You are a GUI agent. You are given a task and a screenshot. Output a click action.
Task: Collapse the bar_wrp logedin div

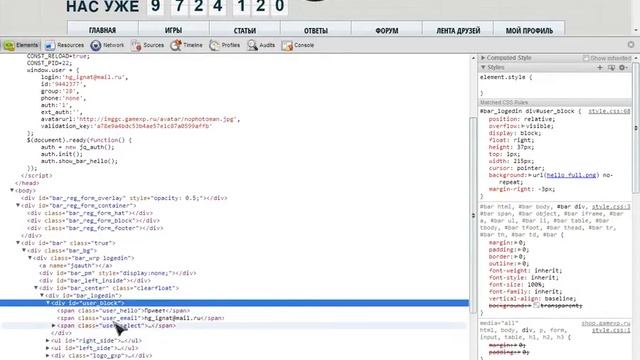(x=30, y=258)
